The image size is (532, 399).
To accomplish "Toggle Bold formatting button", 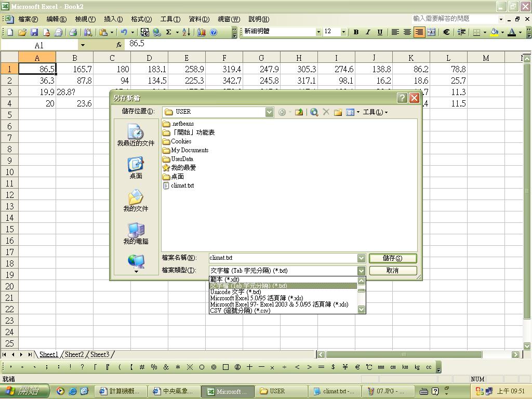I will [x=356, y=32].
